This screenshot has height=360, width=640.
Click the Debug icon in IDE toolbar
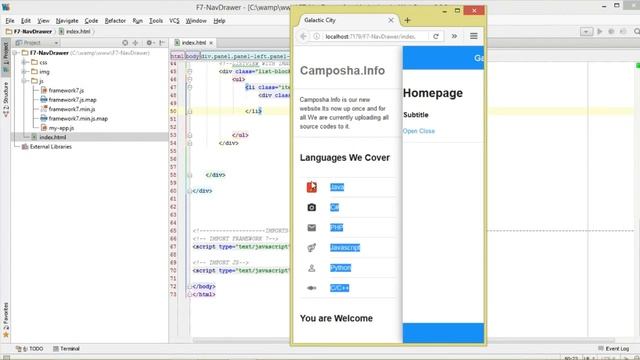[x=611, y=31]
